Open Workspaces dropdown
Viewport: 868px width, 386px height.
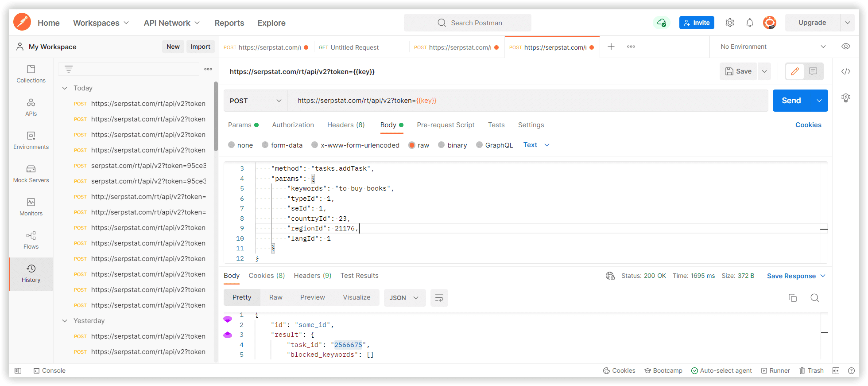point(101,23)
